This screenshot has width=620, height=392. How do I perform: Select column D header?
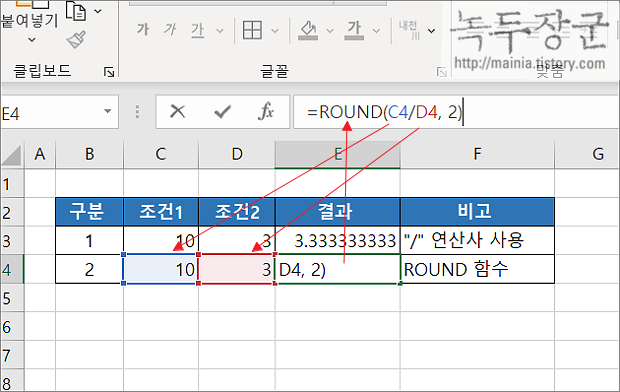237,155
